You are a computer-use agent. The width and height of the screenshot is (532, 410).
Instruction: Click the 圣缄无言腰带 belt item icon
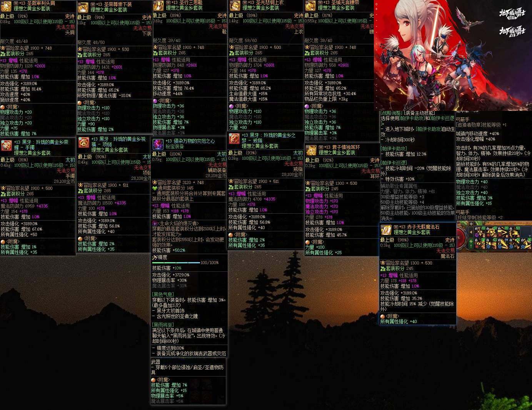pyautogui.click(x=310, y=5)
